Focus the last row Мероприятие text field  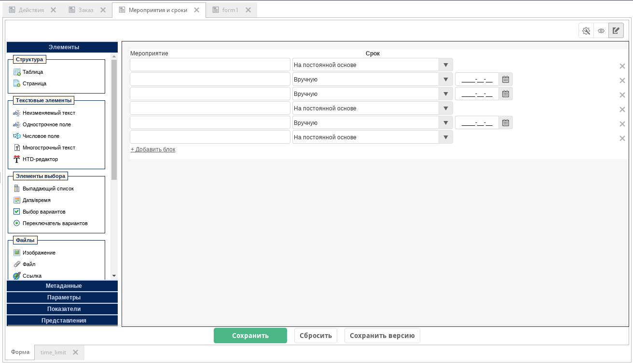210,137
